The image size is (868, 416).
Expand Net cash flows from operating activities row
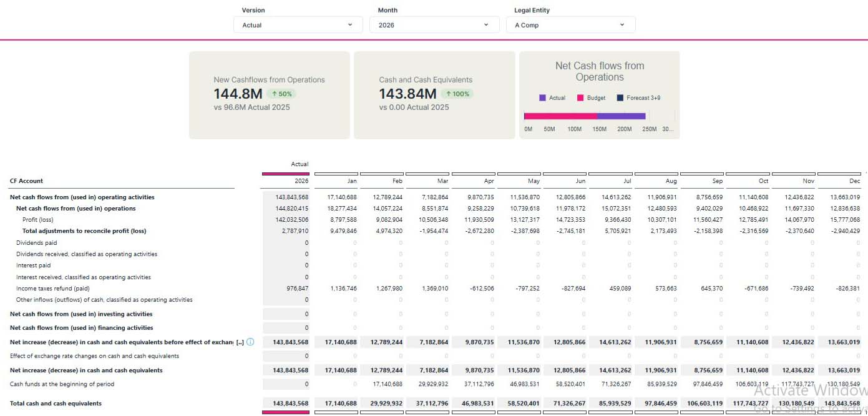[x=82, y=197]
